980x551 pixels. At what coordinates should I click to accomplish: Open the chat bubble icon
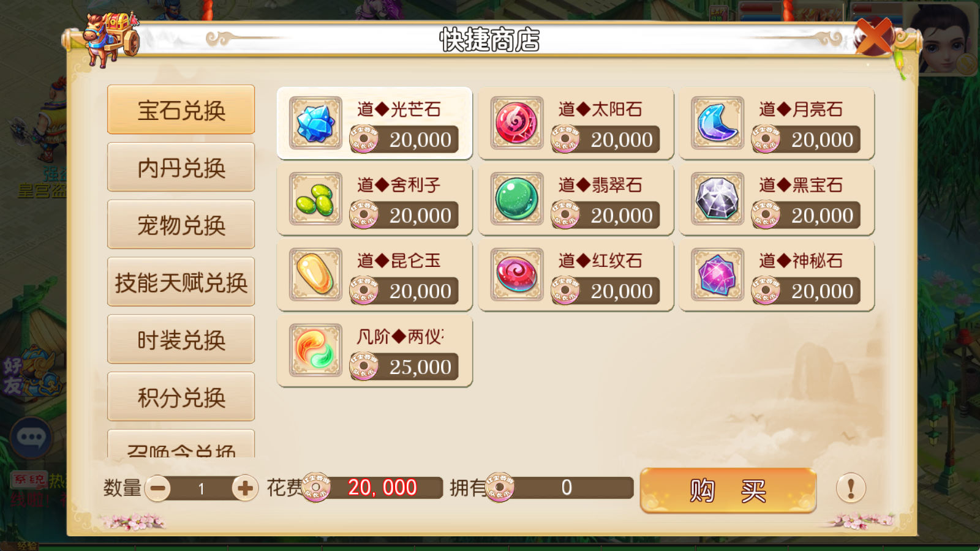click(x=31, y=437)
